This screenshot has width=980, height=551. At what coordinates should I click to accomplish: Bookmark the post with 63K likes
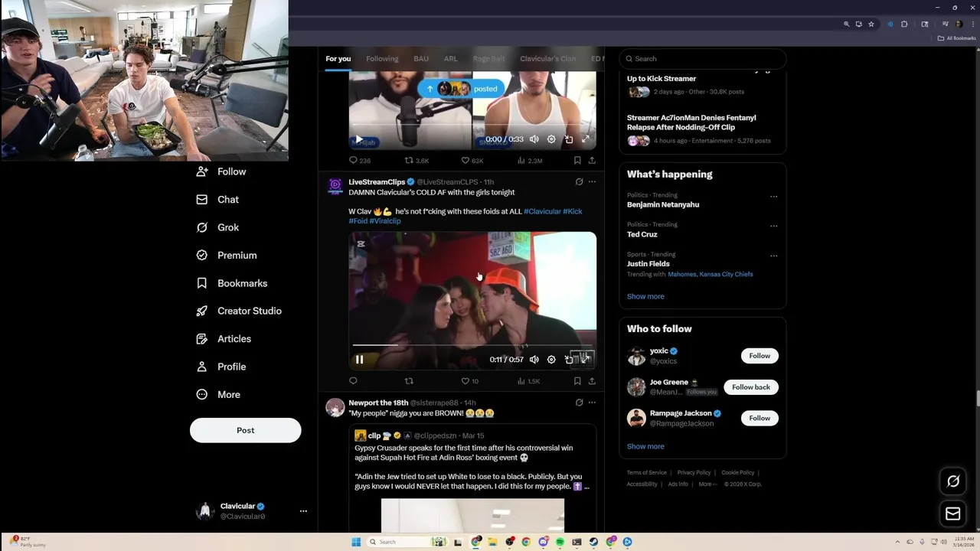coord(577,161)
